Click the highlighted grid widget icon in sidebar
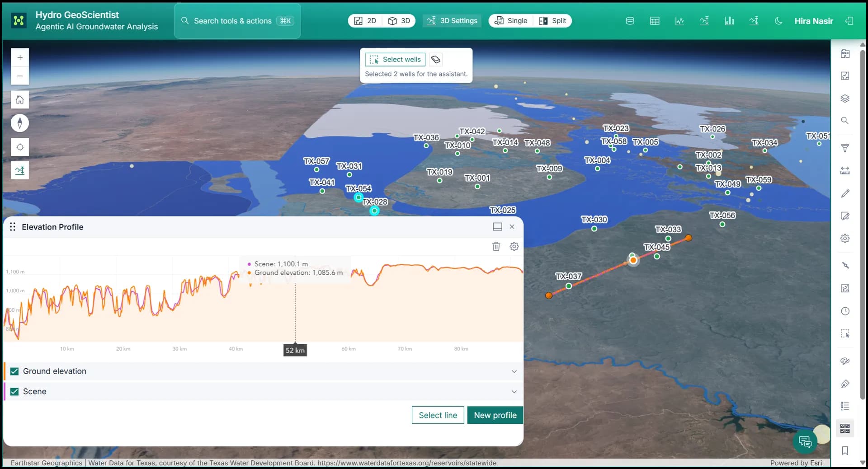This screenshot has height=469, width=868. coord(845,428)
